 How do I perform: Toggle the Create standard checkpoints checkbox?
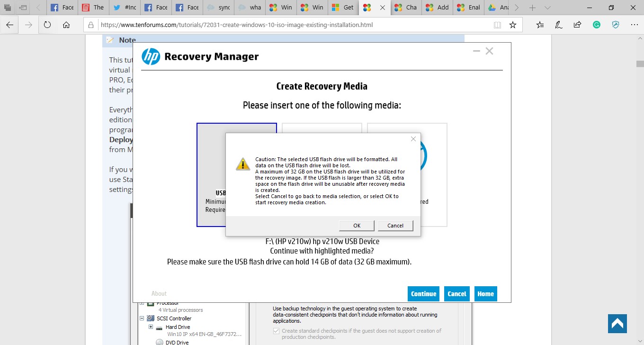pyautogui.click(x=276, y=331)
